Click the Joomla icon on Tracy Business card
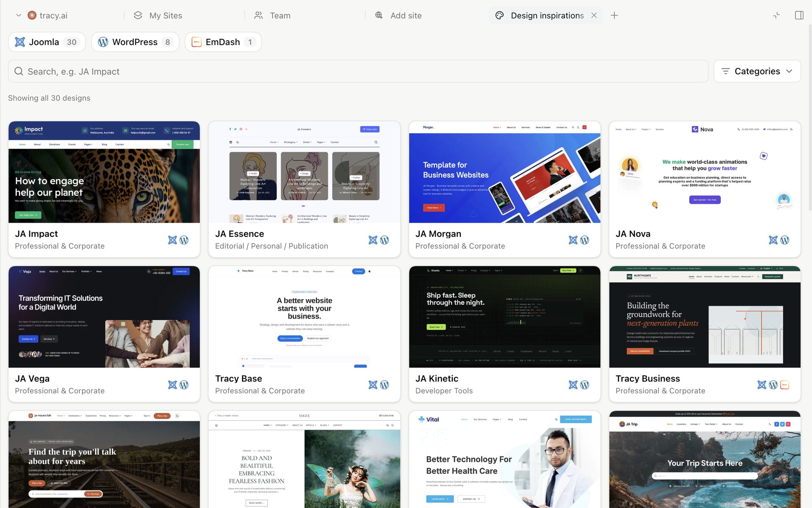This screenshot has height=508, width=812. click(x=762, y=385)
